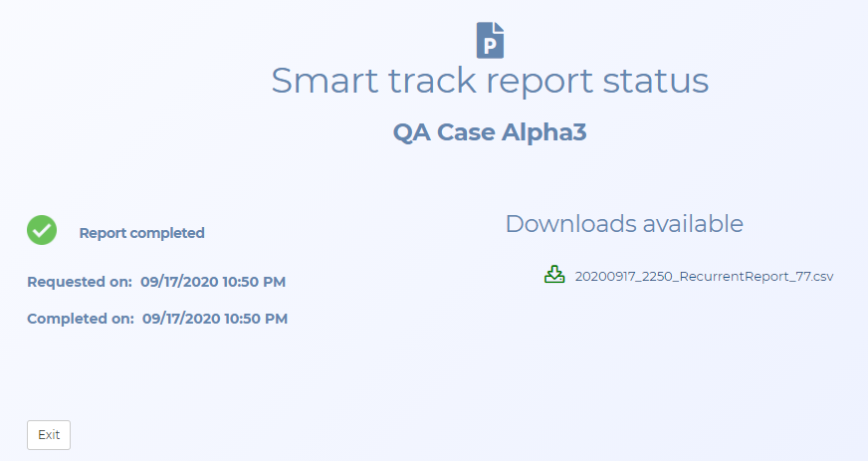Screen dimensions: 868x461
Task: Click the word "Downloads" in the section heading
Action: (569, 223)
